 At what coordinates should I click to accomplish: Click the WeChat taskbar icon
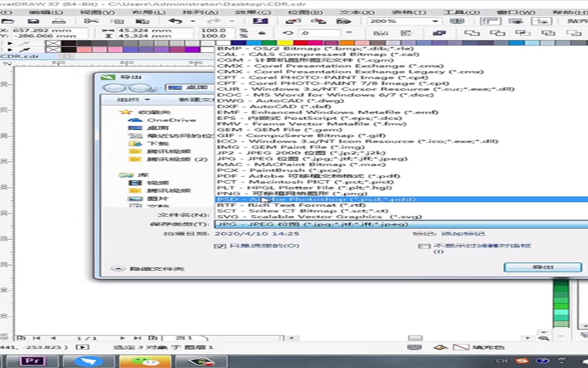click(x=145, y=361)
